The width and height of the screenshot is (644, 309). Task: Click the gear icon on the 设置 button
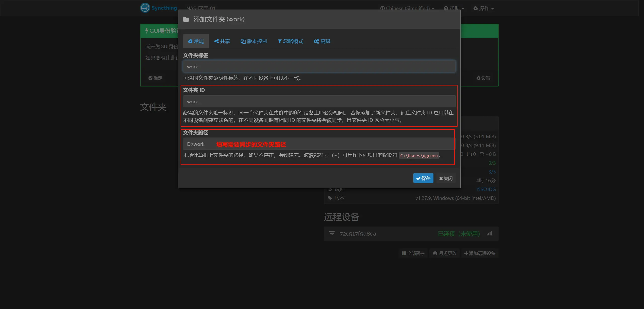[x=478, y=78]
